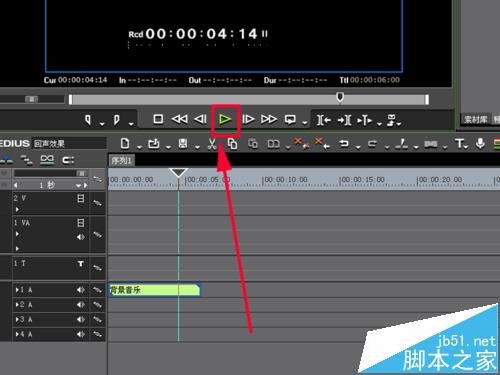500x375 pixels.
Task: Toggle title visibility on track 1 T
Action: tap(81, 264)
